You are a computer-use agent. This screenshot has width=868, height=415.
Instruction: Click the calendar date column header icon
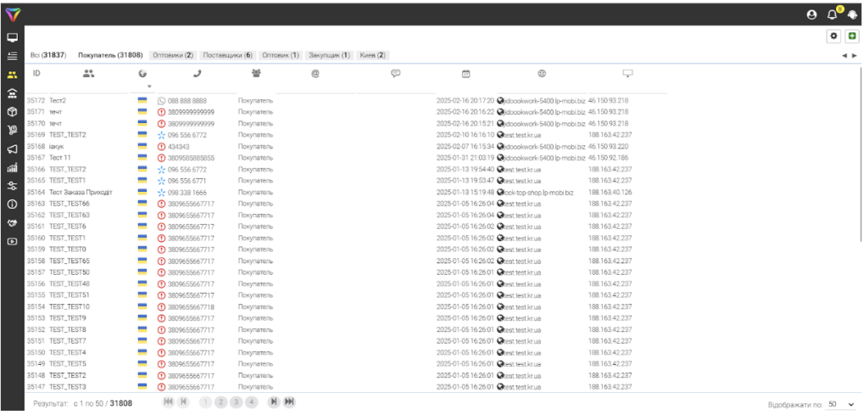[x=465, y=74]
